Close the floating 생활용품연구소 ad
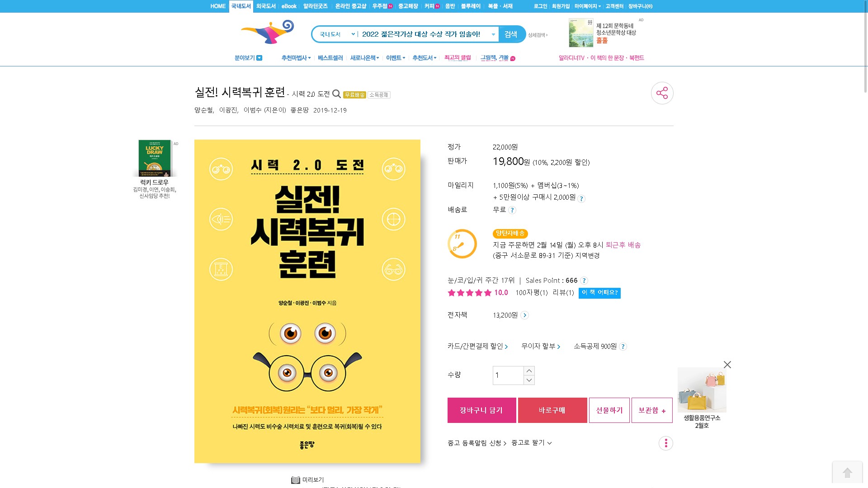The height and width of the screenshot is (488, 868). point(727,365)
